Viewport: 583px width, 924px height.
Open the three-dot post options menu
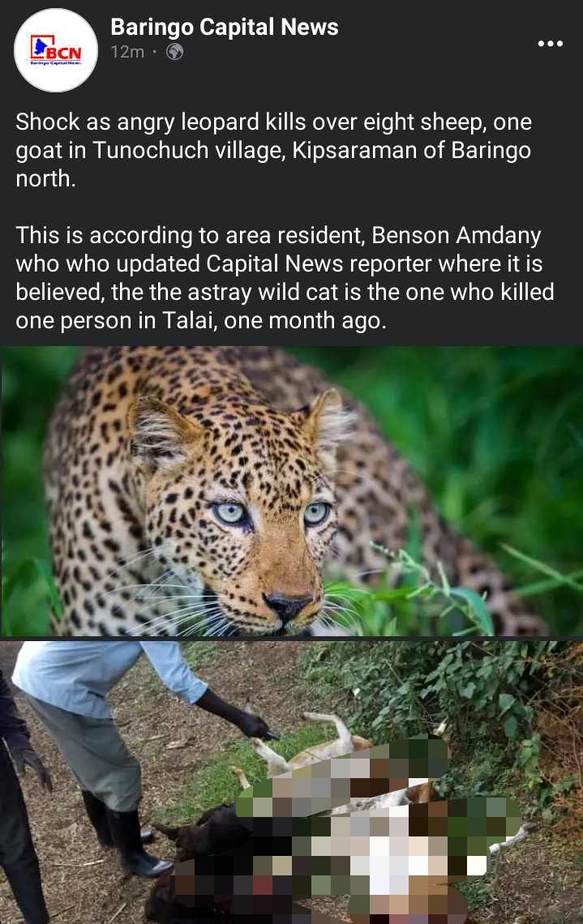(x=550, y=44)
